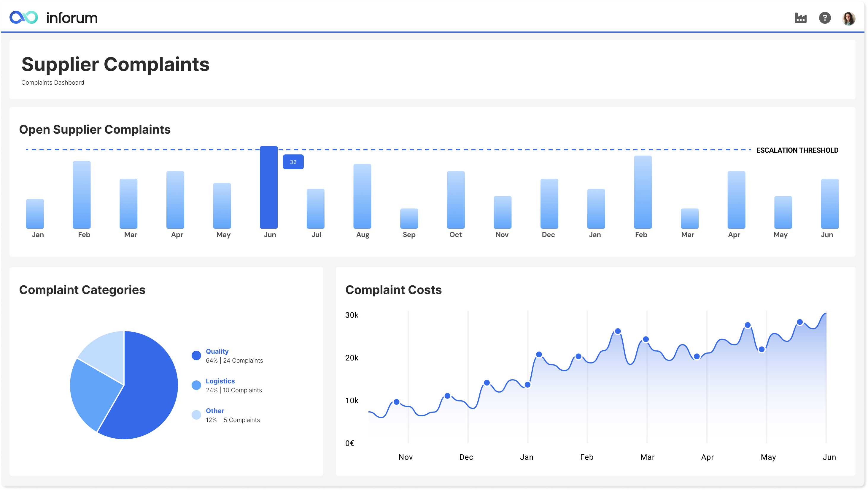The width and height of the screenshot is (868, 490).
Task: Click the Complaints Dashboard breadcrumb text
Action: 53,83
